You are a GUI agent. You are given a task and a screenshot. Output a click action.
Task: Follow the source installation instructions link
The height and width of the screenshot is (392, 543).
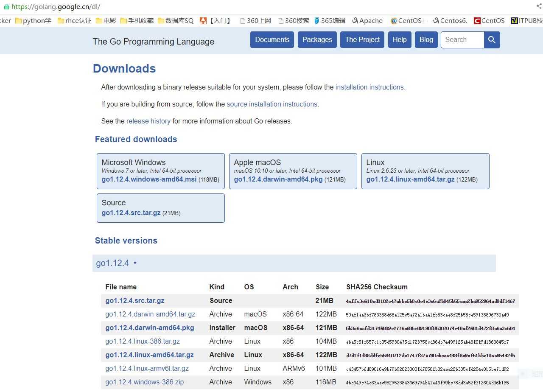click(273, 104)
